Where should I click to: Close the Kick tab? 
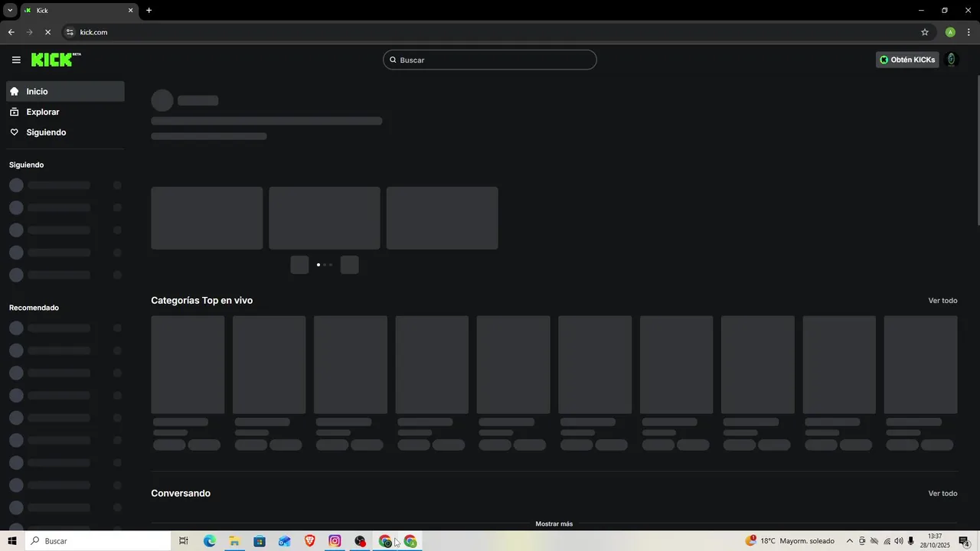pos(130,11)
